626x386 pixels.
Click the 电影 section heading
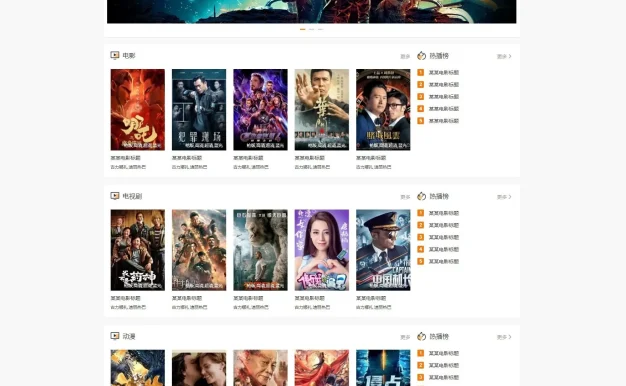pos(129,55)
